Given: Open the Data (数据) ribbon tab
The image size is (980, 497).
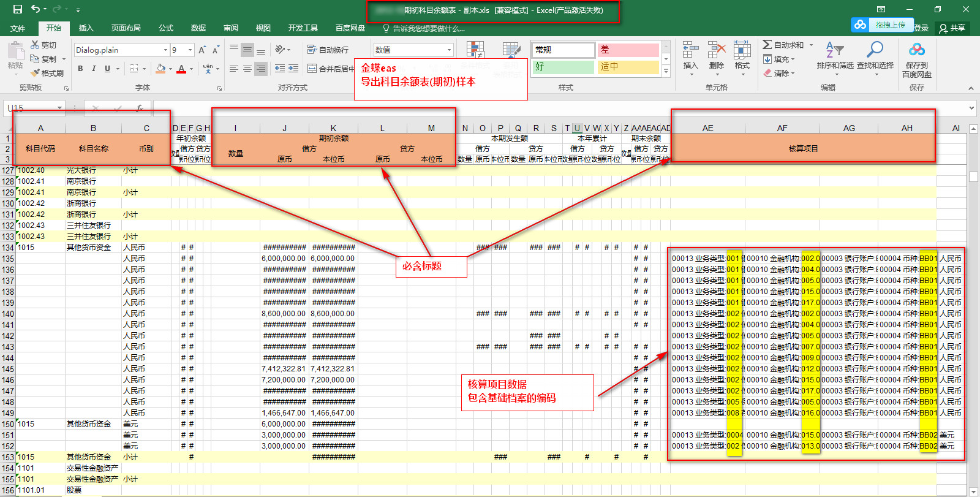Looking at the screenshot, I should tap(198, 28).
